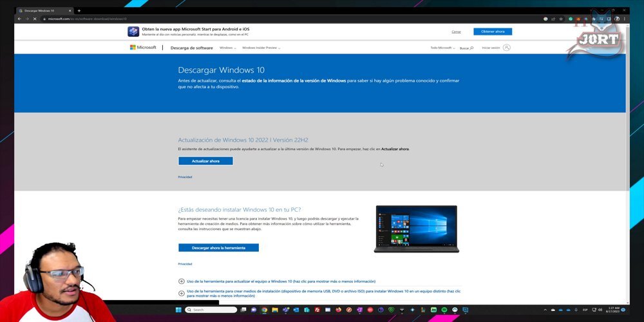Expand the Todo Microsoft dropdown
This screenshot has height=322, width=644.
click(x=443, y=48)
